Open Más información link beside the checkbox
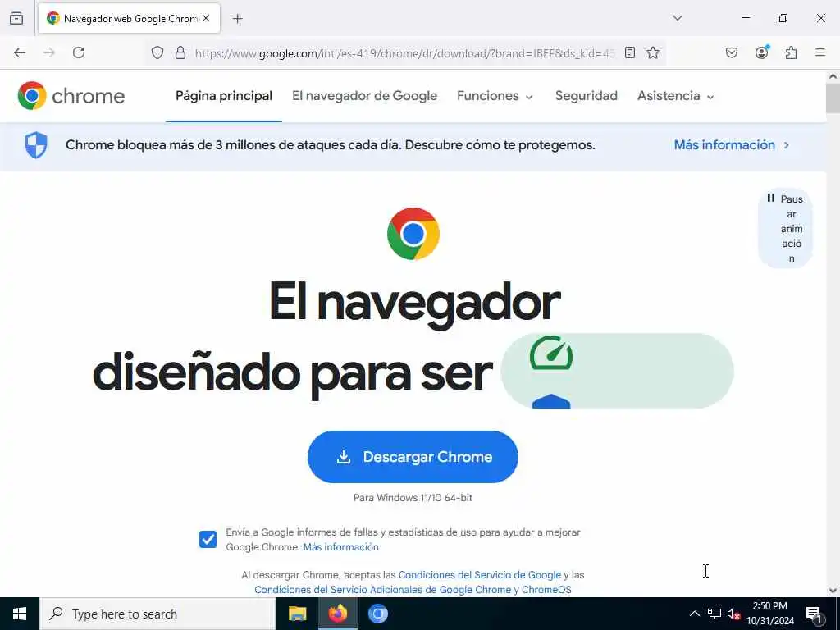This screenshot has height=630, width=840. pos(340,547)
